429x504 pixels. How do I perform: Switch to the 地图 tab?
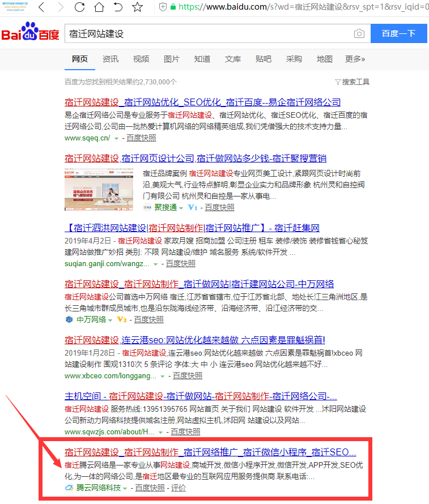click(x=324, y=59)
